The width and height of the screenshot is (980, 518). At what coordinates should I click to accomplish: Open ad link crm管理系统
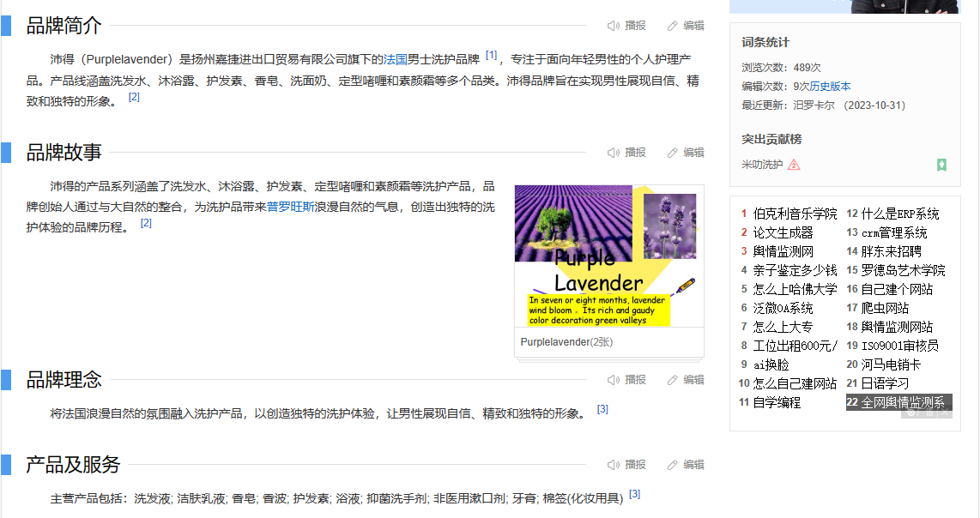894,233
